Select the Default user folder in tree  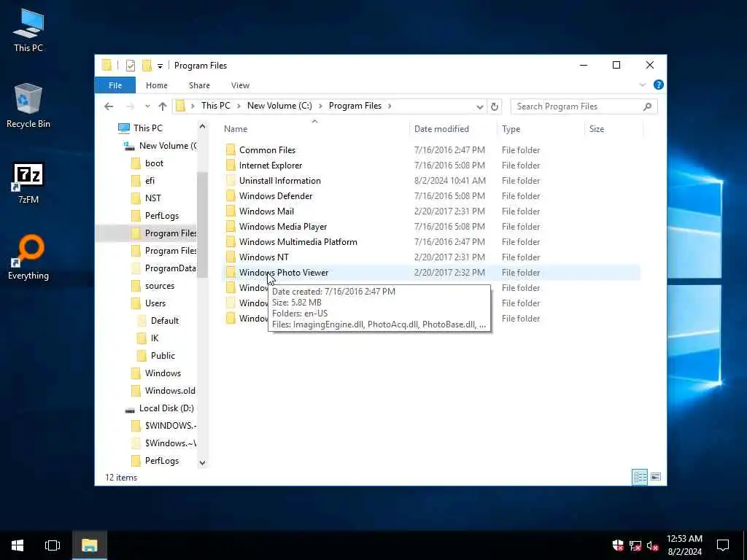164,321
